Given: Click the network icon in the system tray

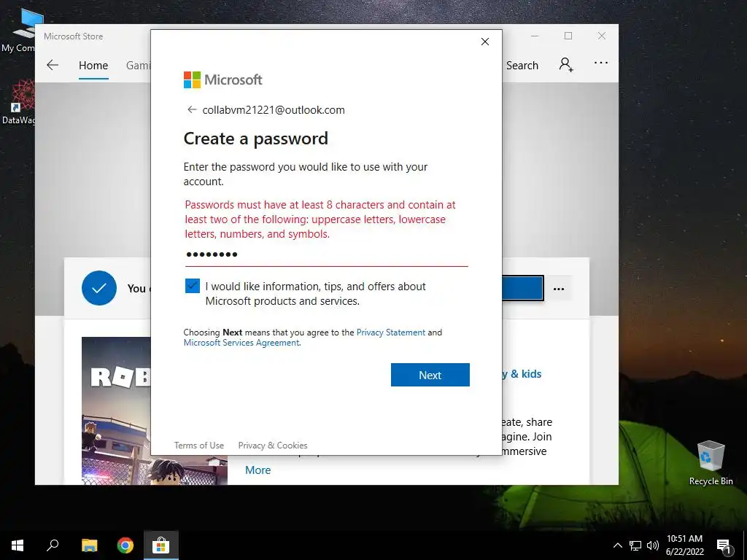Looking at the screenshot, I should 635,545.
